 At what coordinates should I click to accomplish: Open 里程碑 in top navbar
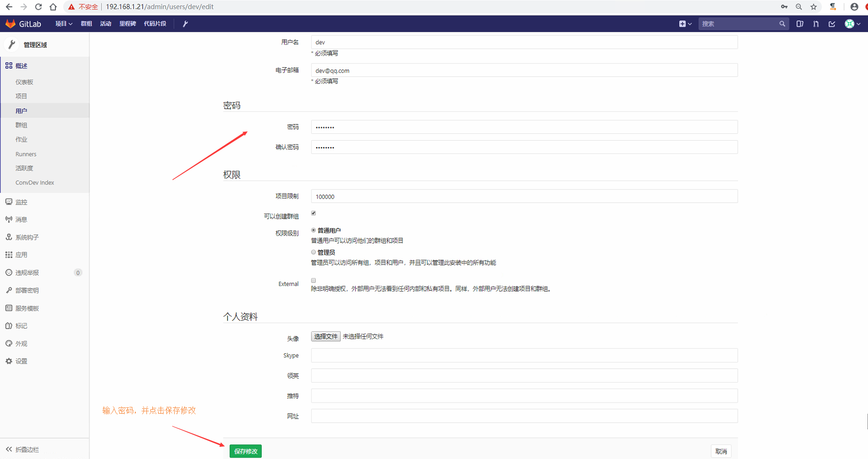(x=127, y=23)
